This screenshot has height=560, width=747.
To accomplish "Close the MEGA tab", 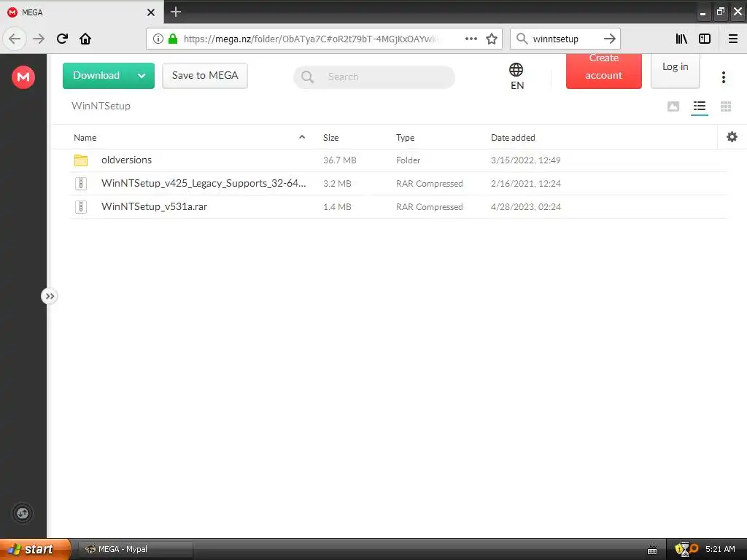I will point(151,12).
